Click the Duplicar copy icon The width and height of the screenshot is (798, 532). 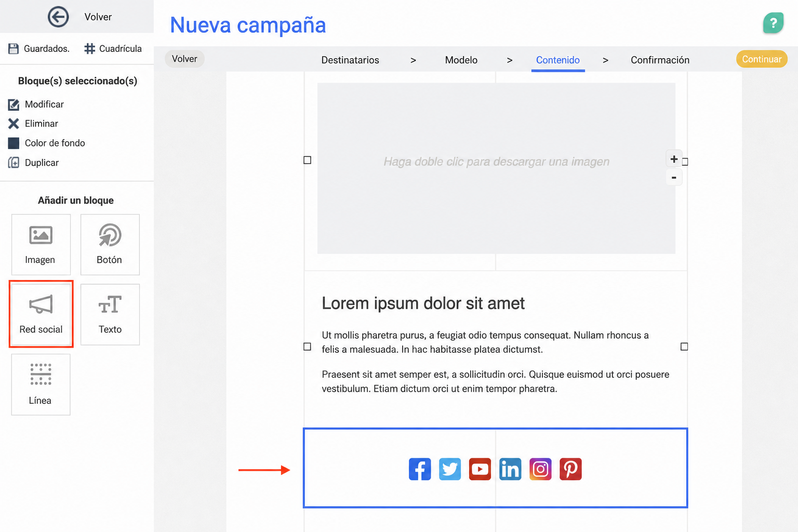(14, 163)
